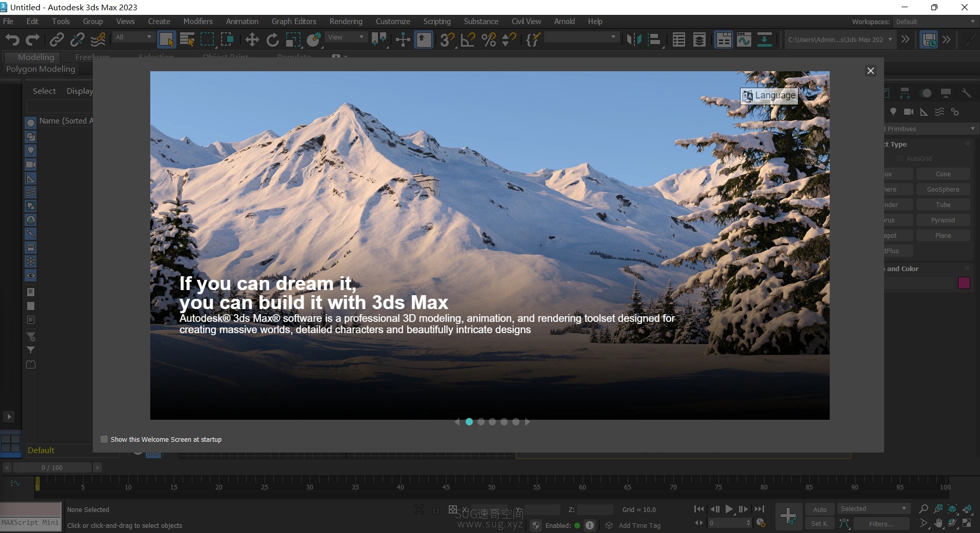Create a Tube primitive

943,204
